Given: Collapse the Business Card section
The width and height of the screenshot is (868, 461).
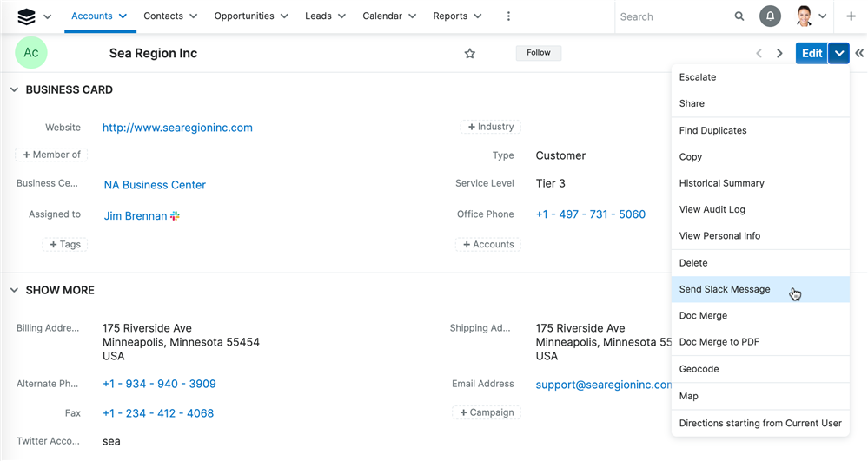Looking at the screenshot, I should (x=14, y=90).
